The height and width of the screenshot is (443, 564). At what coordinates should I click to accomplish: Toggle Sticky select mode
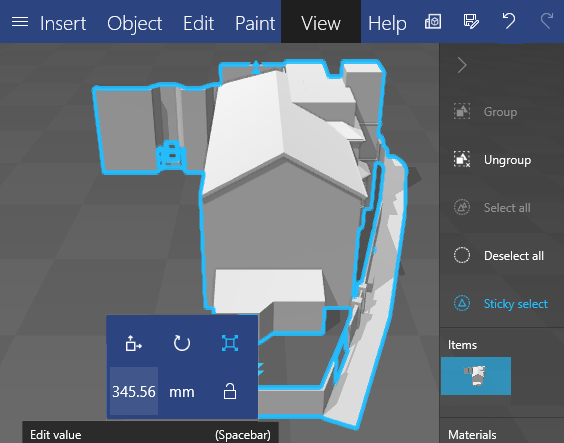501,303
